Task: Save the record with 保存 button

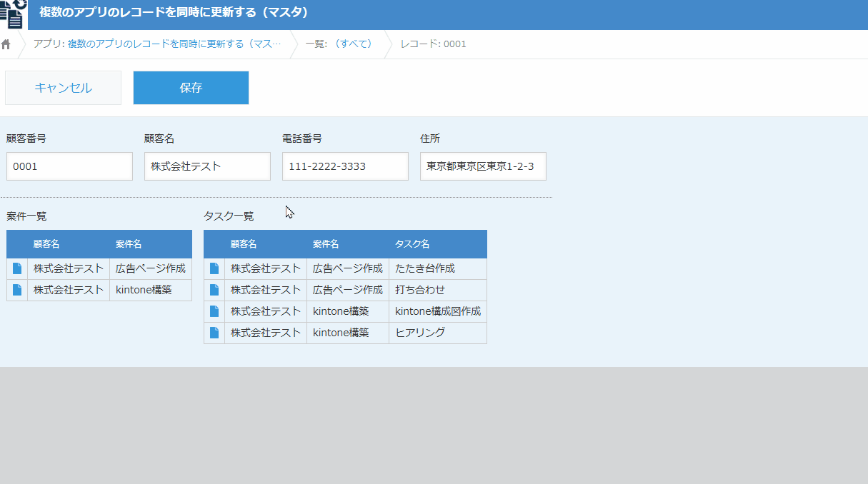Action: tap(191, 88)
